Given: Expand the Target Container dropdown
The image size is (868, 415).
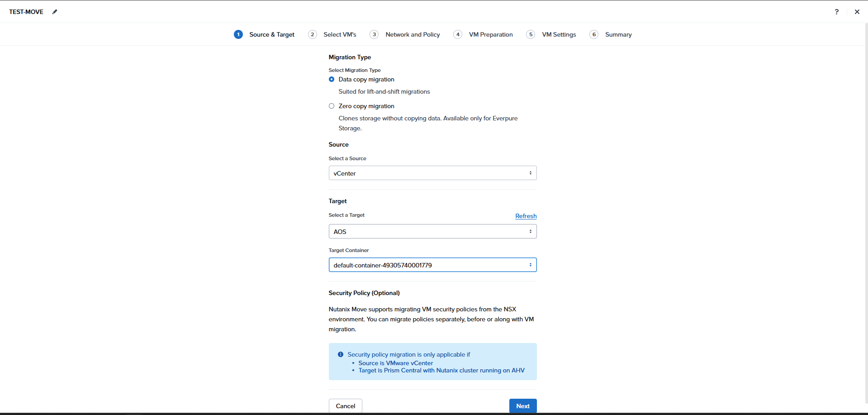Looking at the screenshot, I should coord(432,265).
